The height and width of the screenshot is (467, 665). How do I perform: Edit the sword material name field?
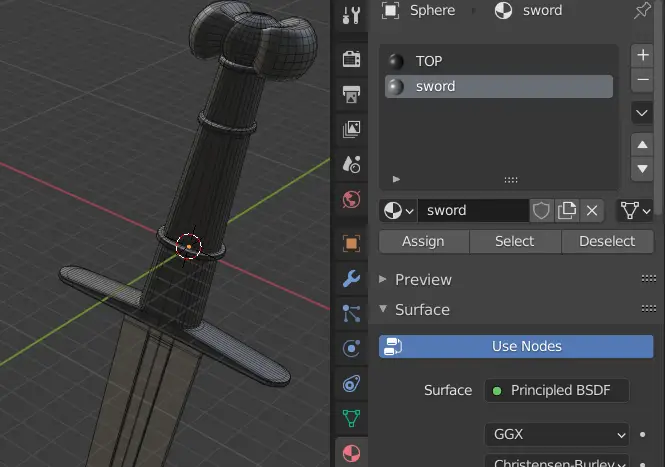pos(473,210)
